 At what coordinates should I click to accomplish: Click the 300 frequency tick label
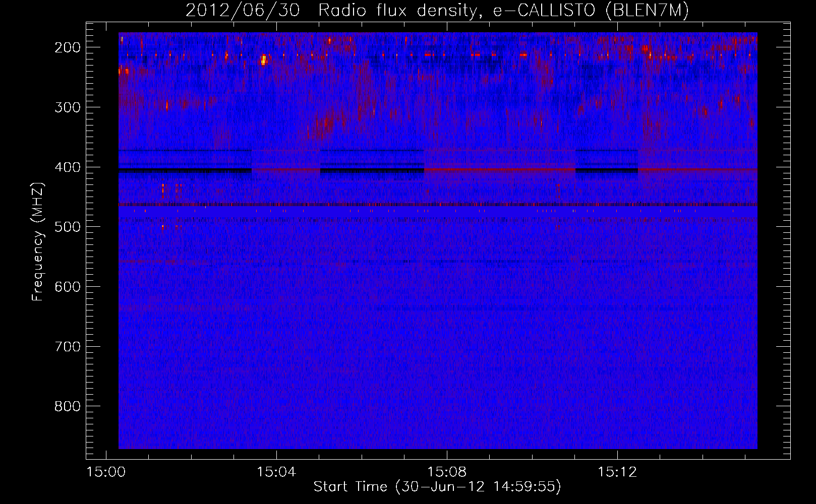[68, 107]
